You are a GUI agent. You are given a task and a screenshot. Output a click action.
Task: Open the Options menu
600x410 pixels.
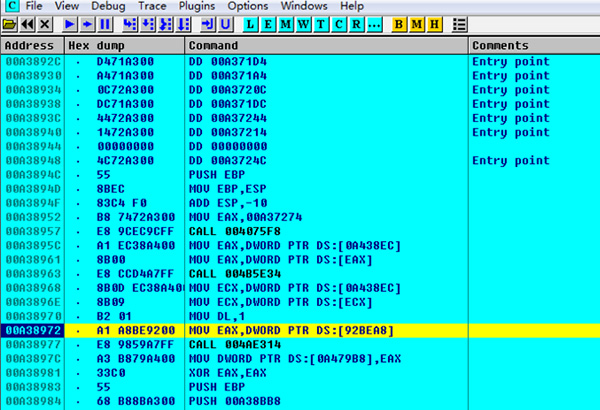point(248,6)
